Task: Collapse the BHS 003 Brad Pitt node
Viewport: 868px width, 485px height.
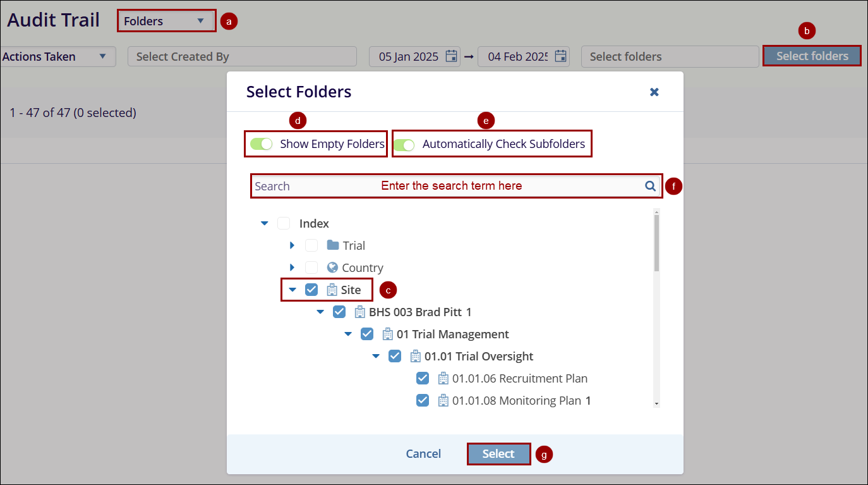Action: (320, 312)
